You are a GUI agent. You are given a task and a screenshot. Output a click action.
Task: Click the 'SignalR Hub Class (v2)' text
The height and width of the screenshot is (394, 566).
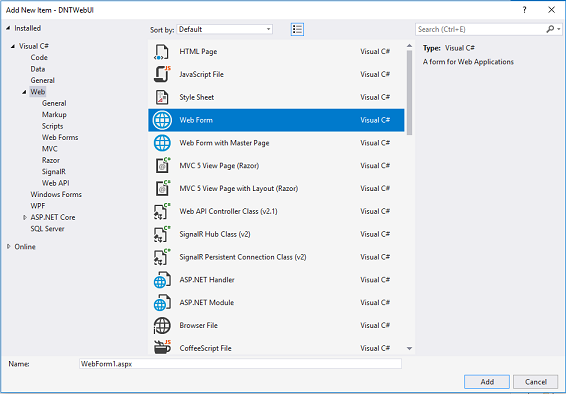point(215,234)
